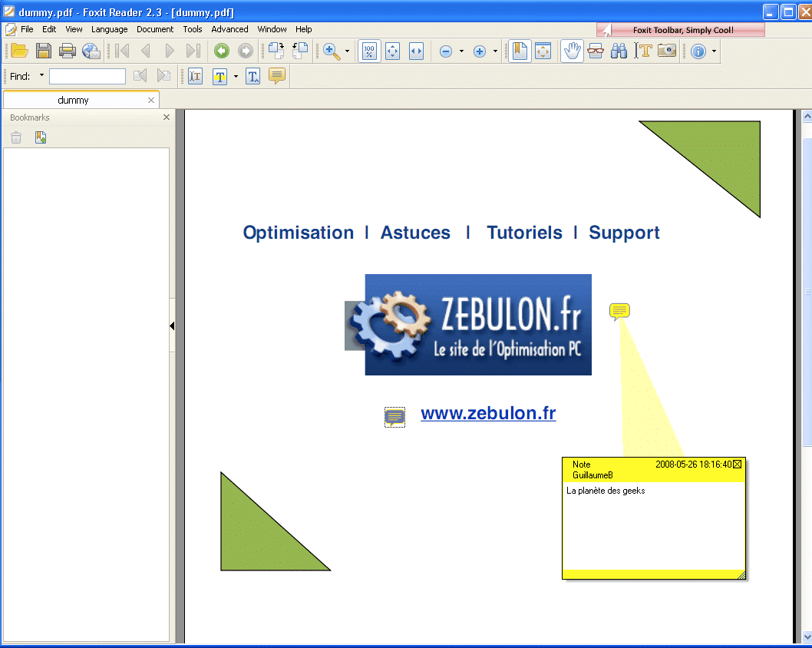Follow the www.zebulon.fr link

coord(488,413)
